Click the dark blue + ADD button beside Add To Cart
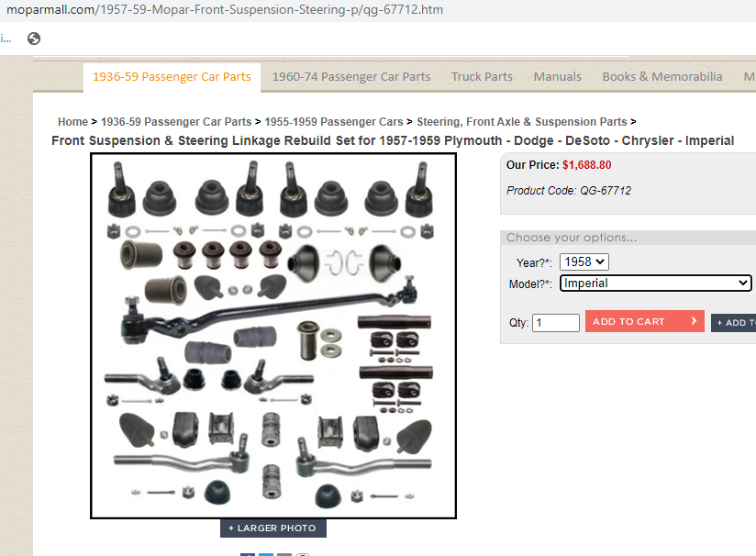 click(733, 323)
